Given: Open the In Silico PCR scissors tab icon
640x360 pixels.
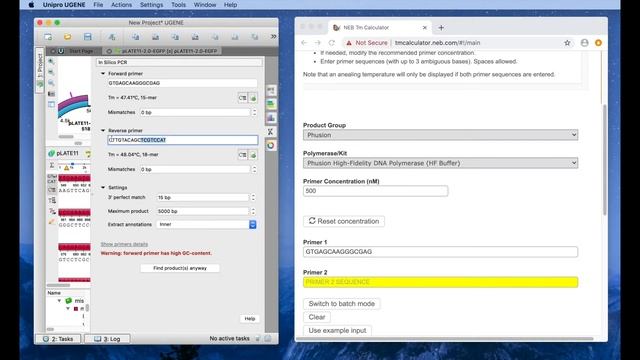Looking at the screenshot, I should point(270,132).
